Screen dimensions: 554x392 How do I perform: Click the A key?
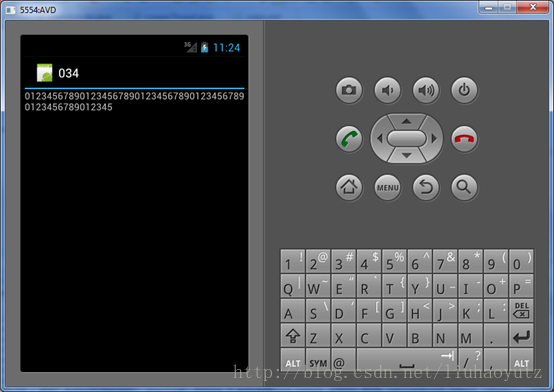click(x=292, y=310)
